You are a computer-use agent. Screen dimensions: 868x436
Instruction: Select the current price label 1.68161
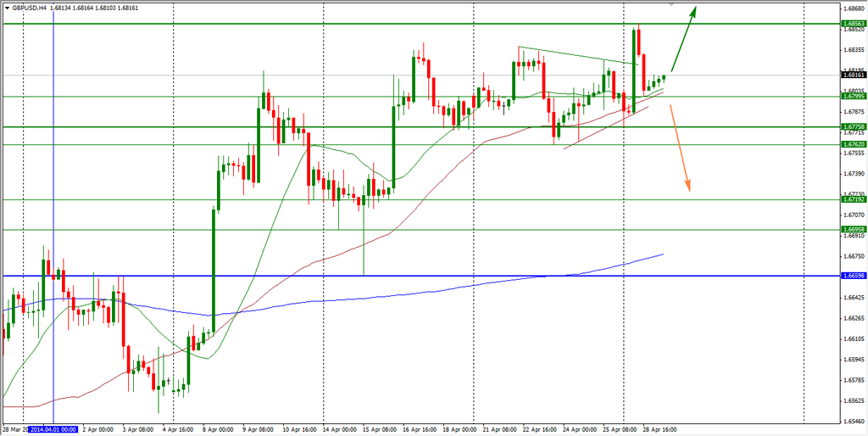pos(853,75)
